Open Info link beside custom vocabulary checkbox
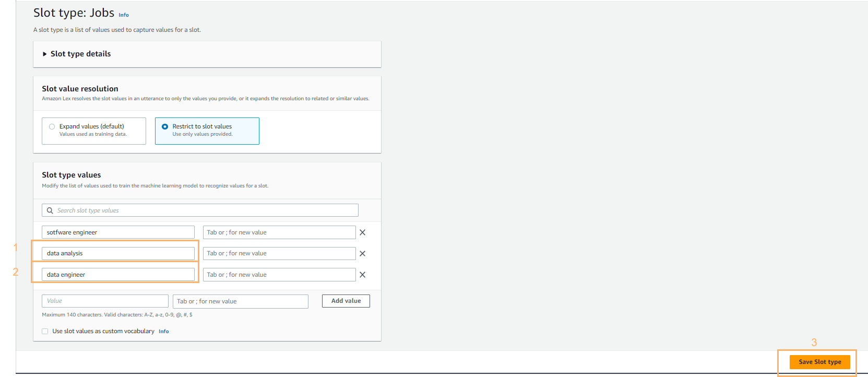The height and width of the screenshot is (377, 868). [x=164, y=332]
